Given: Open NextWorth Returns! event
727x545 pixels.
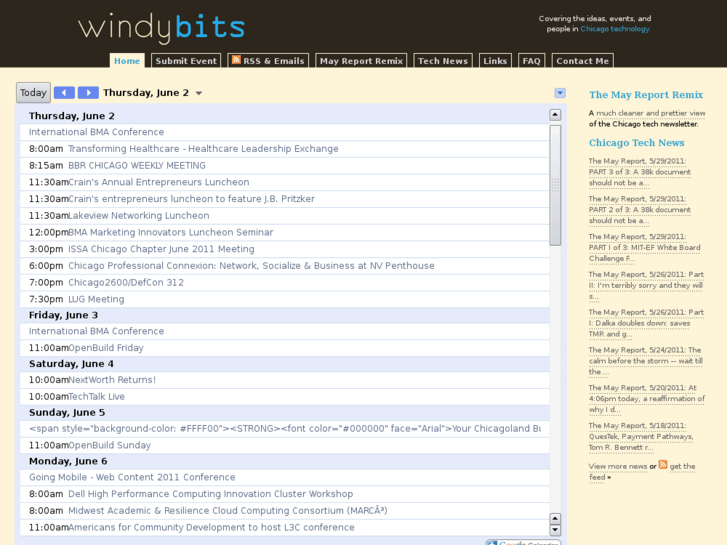Looking at the screenshot, I should (x=112, y=380).
